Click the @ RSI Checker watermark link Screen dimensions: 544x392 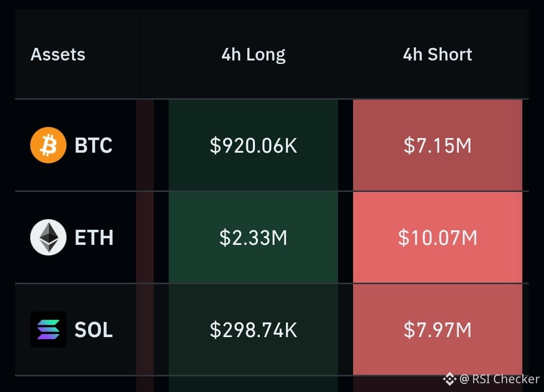point(500,379)
